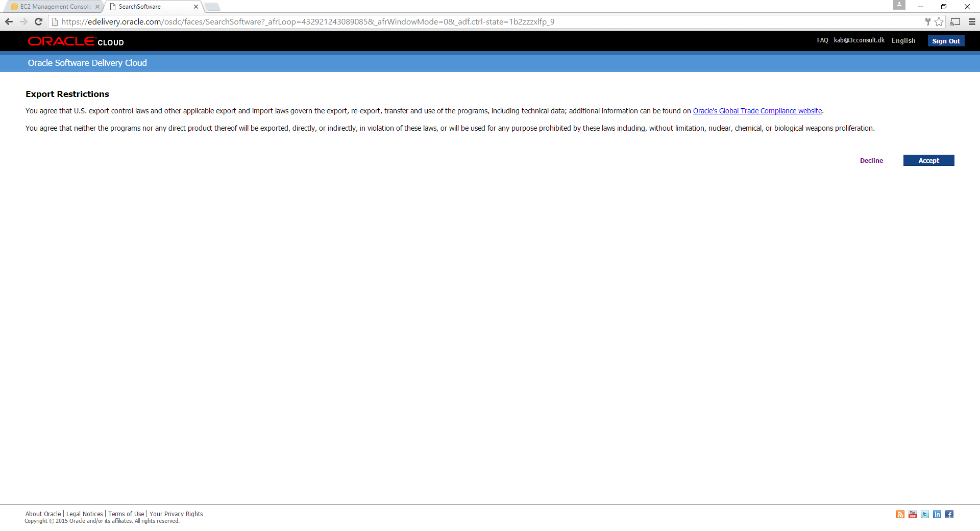
Task: Click the Twitter icon in footer
Action: tap(924, 514)
